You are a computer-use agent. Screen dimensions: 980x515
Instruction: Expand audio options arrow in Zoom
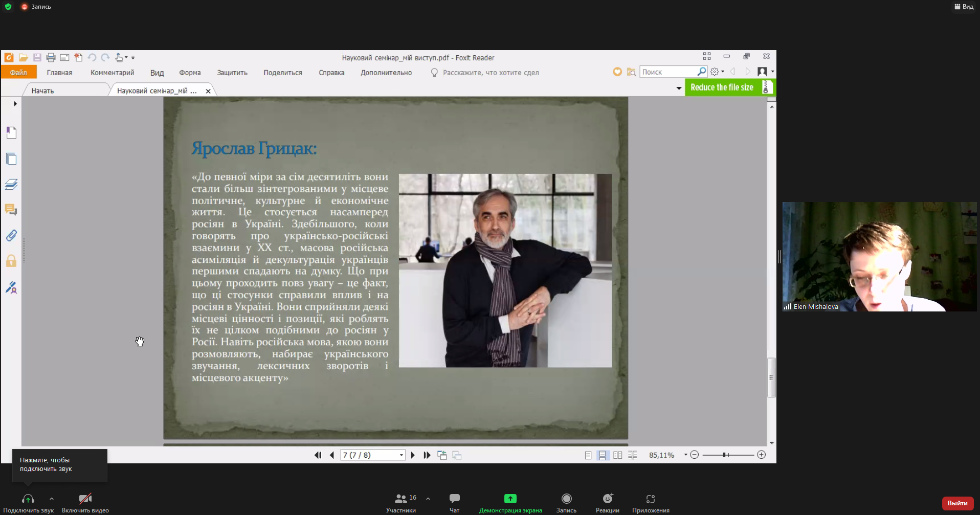52,498
